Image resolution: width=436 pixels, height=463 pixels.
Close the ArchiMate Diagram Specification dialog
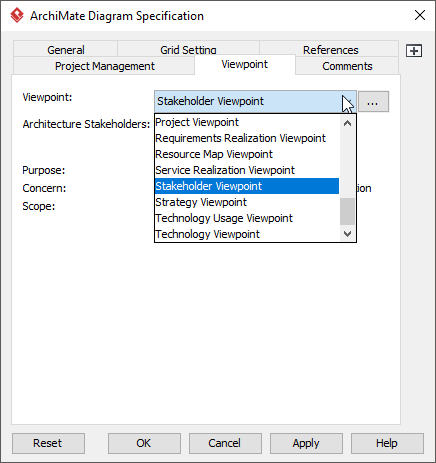420,15
